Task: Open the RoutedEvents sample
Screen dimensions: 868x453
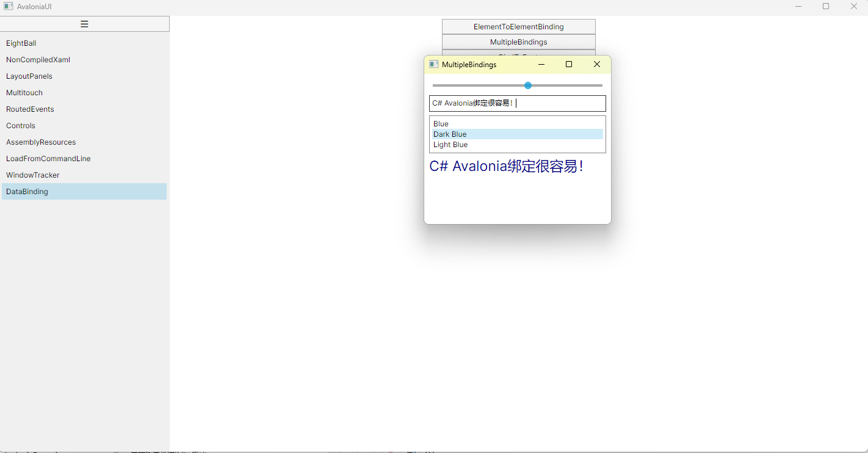Action: pos(84,109)
